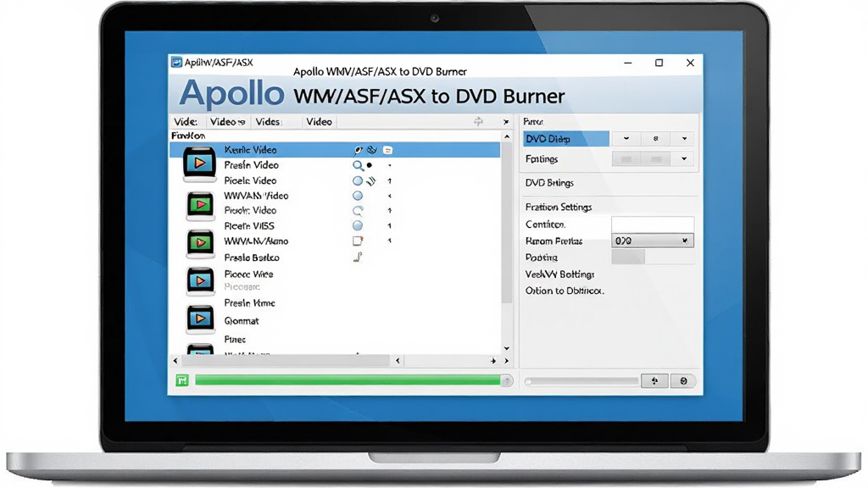Open the dropdown arrow in the Fartings row
Image resolution: width=868 pixels, height=488 pixels.
click(x=684, y=159)
